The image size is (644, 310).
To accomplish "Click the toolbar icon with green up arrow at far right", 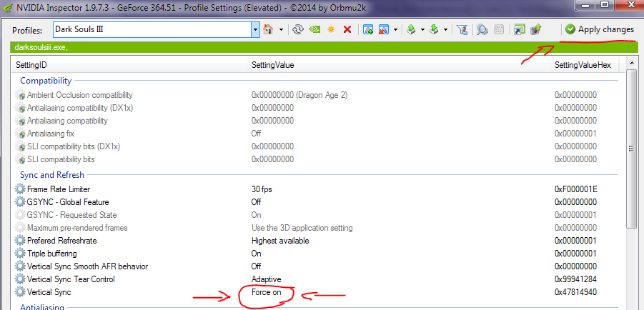I will pos(536,29).
